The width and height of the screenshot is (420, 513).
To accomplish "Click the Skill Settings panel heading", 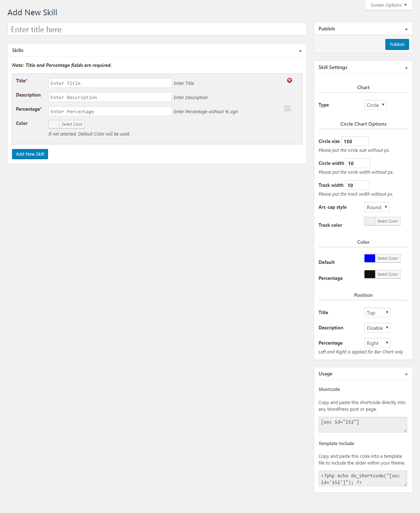I will [333, 67].
